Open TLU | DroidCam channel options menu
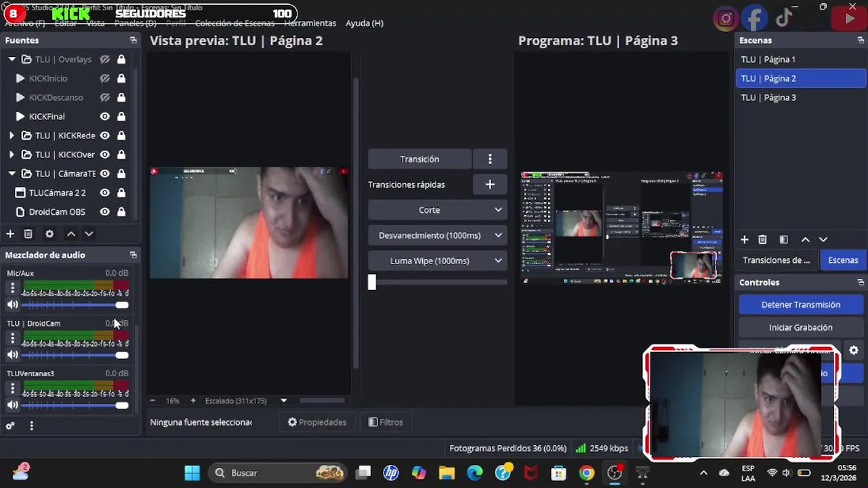This screenshot has height=488, width=868. pyautogui.click(x=12, y=338)
